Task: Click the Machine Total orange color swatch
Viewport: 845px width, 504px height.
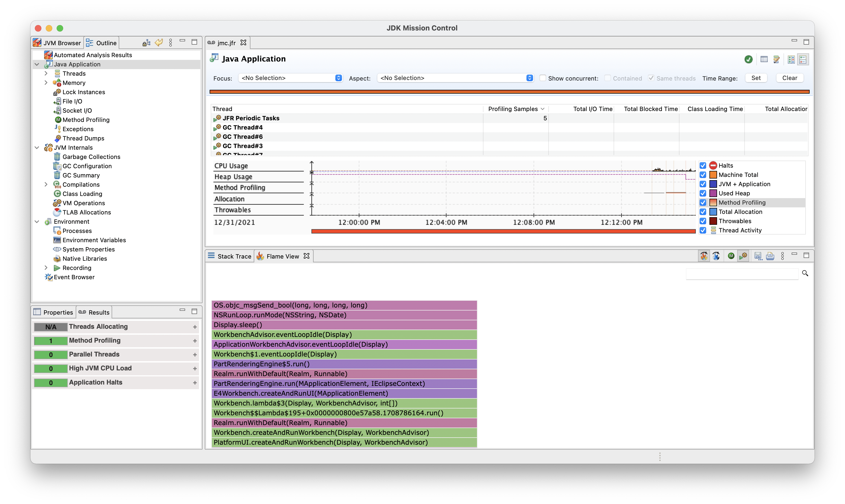Action: [713, 175]
